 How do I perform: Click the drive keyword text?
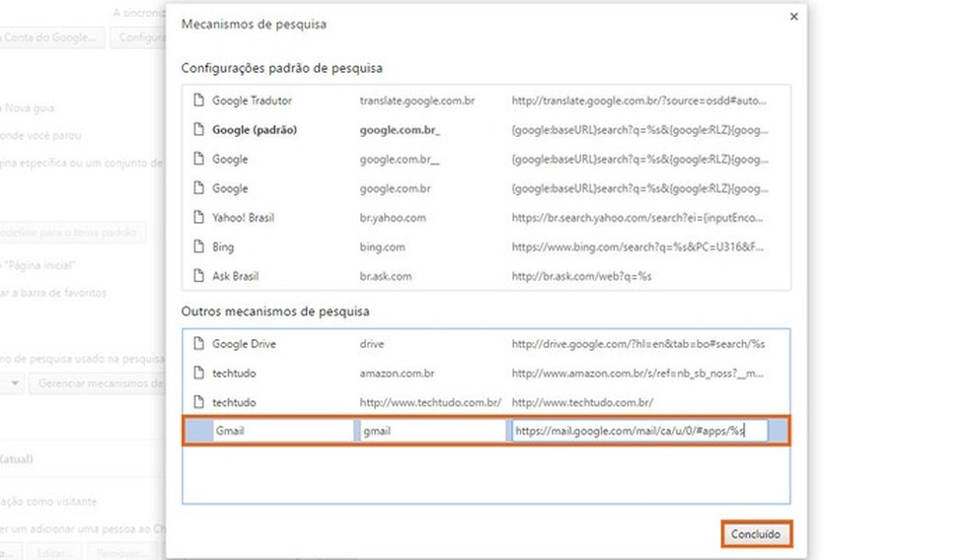372,344
